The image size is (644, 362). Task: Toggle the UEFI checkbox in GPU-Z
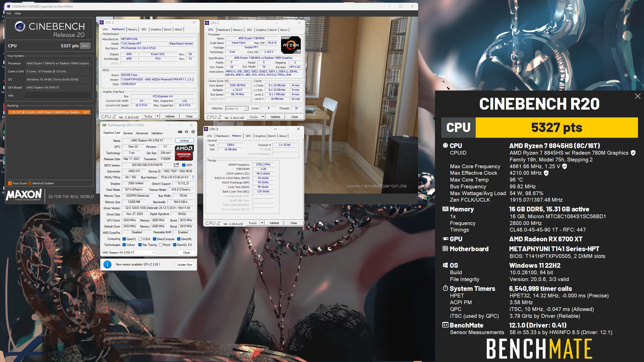point(184,165)
